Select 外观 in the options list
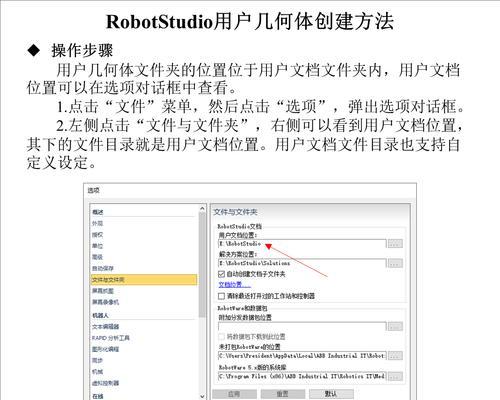This screenshot has width=500, height=400. click(x=98, y=223)
